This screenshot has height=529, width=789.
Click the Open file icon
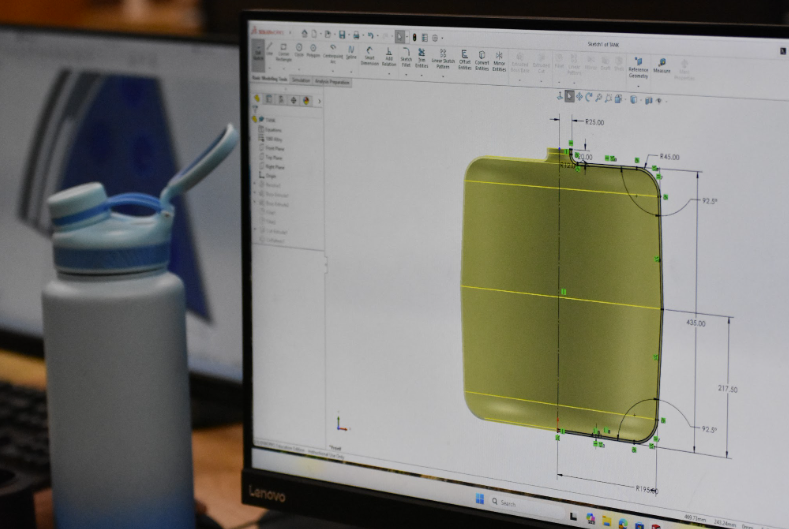tap(328, 34)
